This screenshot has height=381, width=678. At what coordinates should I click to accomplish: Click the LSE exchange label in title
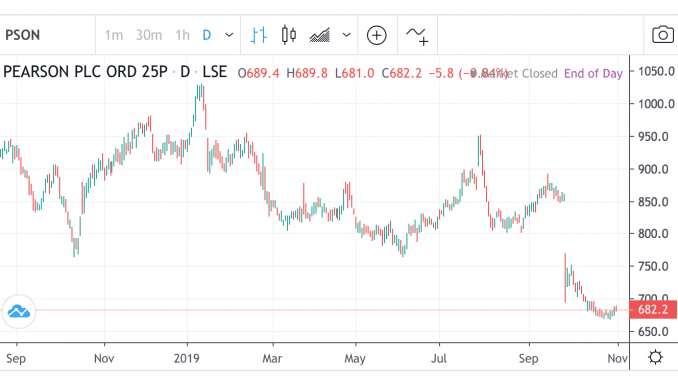(214, 72)
